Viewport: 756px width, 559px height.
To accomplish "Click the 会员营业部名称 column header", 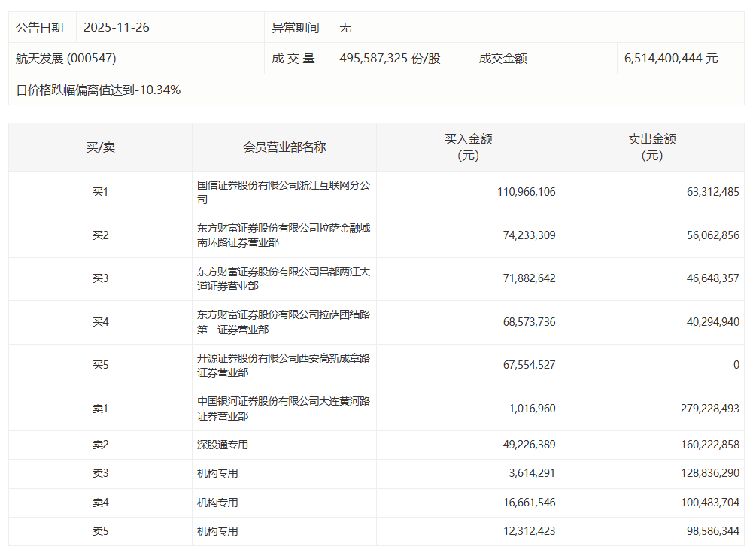I will point(284,147).
